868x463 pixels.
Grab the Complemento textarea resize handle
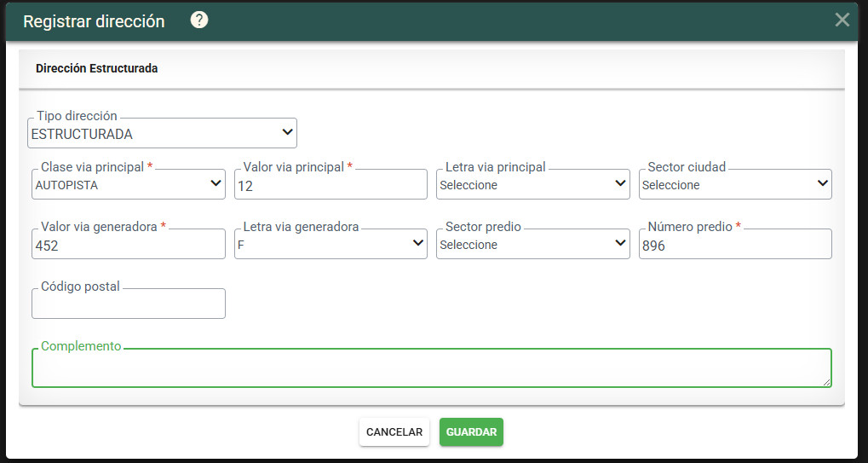[827, 382]
